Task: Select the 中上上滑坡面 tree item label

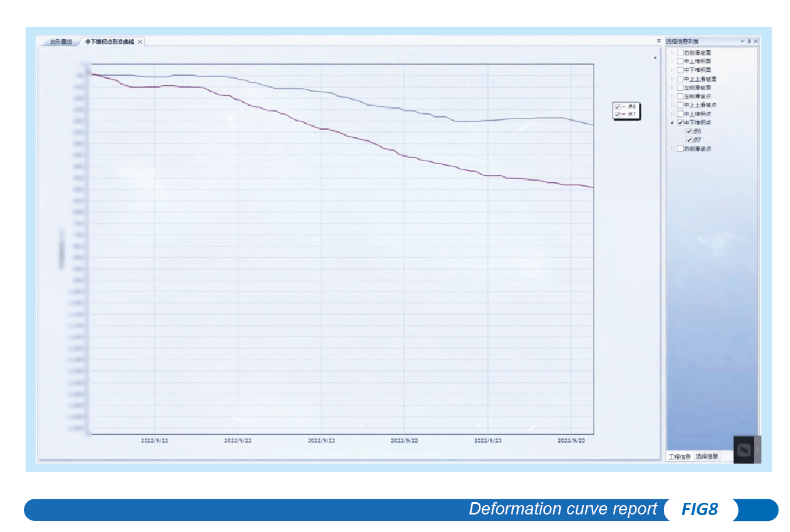Action: tap(700, 79)
